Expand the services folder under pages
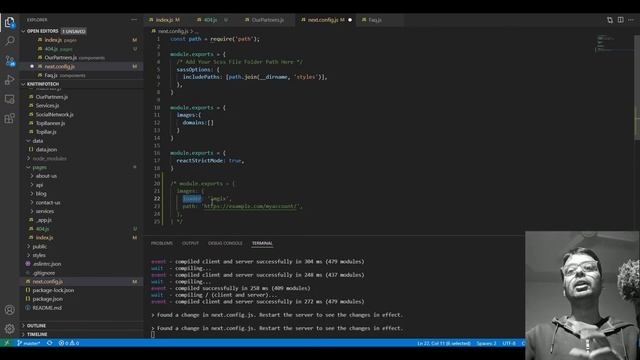 pyautogui.click(x=32, y=211)
